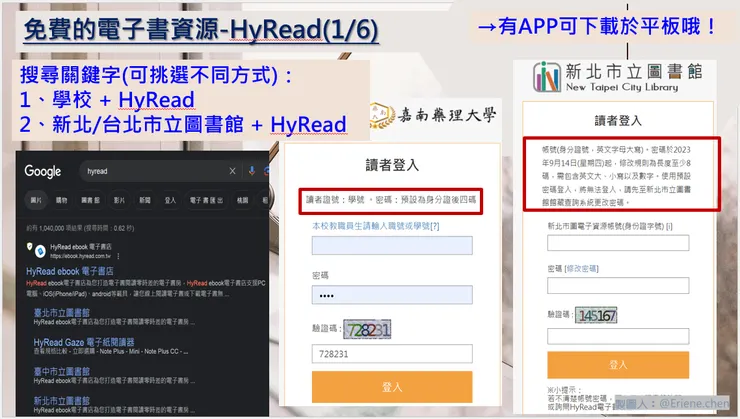Open the 臺北市立圖書館 sitelink
Viewport: 740px width, 419px height.
pos(61,312)
